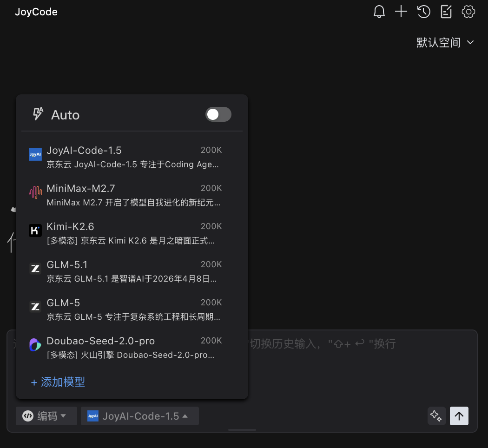The width and height of the screenshot is (488, 448).
Task: Click the code mode icon beside 编码
Action: click(28, 416)
